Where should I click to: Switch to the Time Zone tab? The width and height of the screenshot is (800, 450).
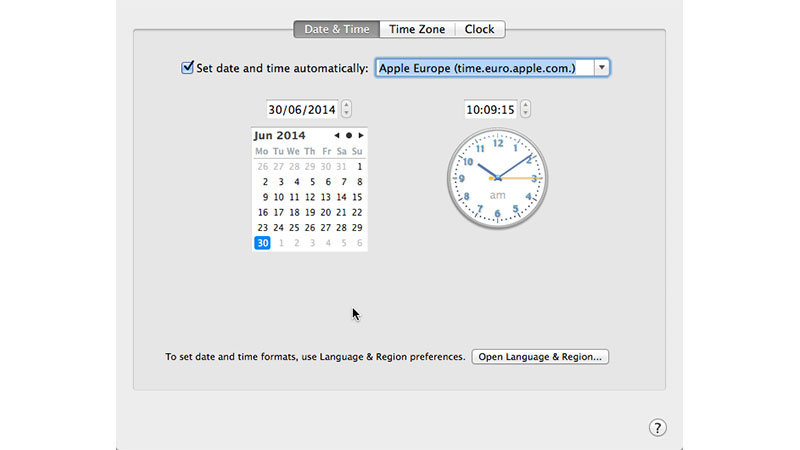pos(417,29)
